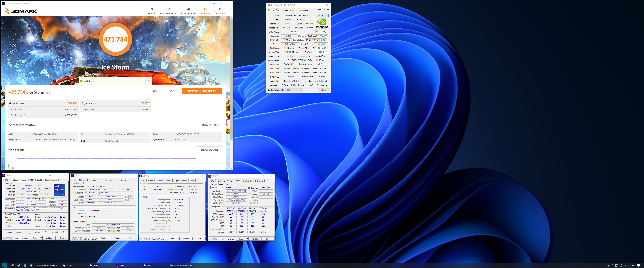
Task: Open network status tray icon
Action: (x=616, y=265)
